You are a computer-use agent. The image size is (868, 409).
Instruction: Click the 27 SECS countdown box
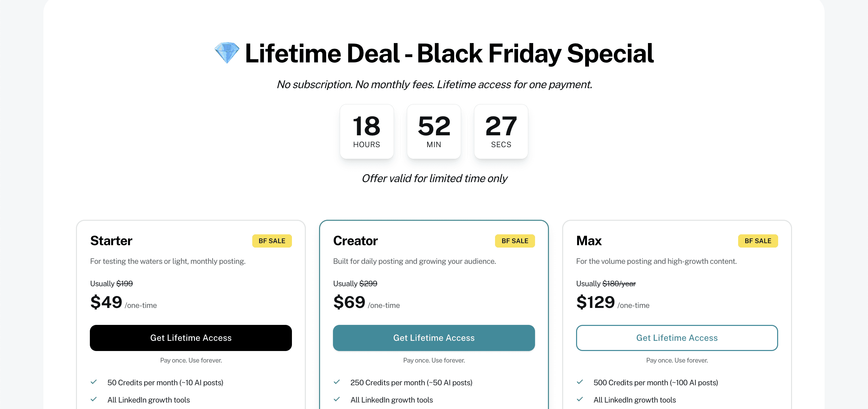click(501, 132)
